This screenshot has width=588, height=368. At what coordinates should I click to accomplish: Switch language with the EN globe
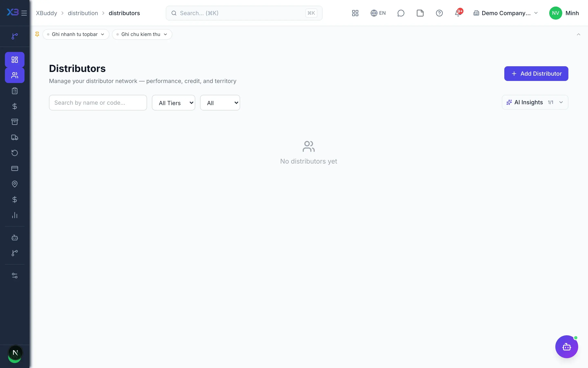tap(378, 13)
